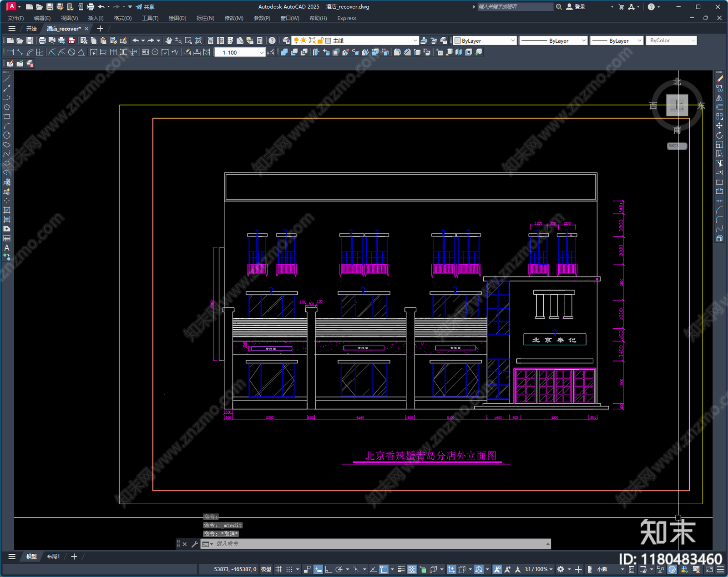Image resolution: width=728 pixels, height=577 pixels.
Task: Open the Layer Properties Manager
Action: 286,40
